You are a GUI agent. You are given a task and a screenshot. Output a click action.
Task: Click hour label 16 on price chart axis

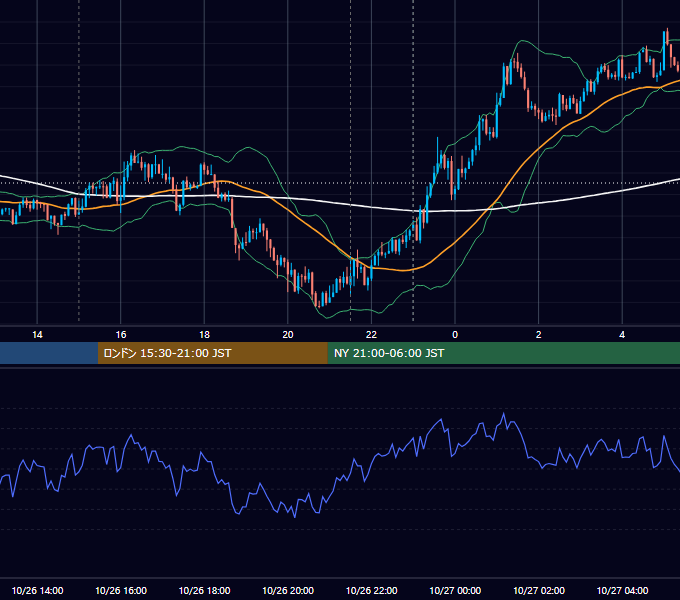[121, 335]
